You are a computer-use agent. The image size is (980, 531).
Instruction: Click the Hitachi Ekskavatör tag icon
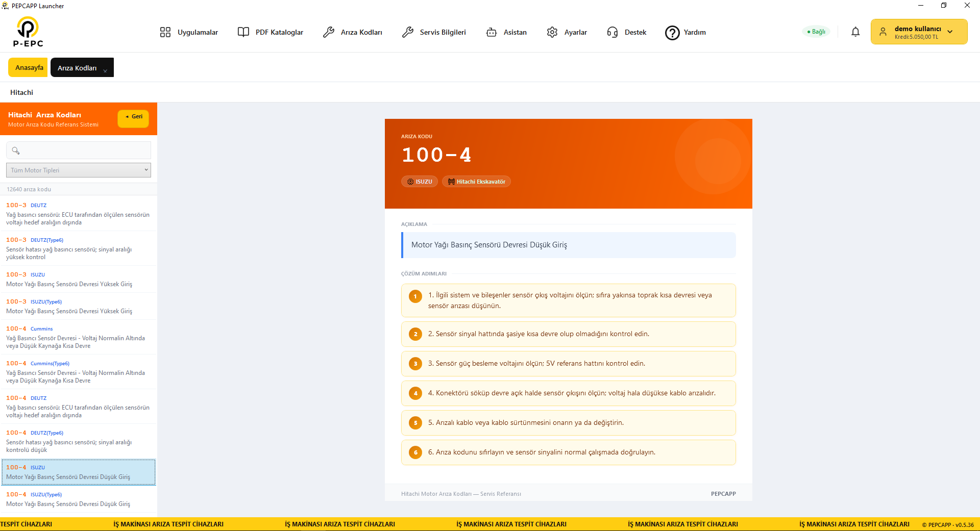[x=451, y=182]
